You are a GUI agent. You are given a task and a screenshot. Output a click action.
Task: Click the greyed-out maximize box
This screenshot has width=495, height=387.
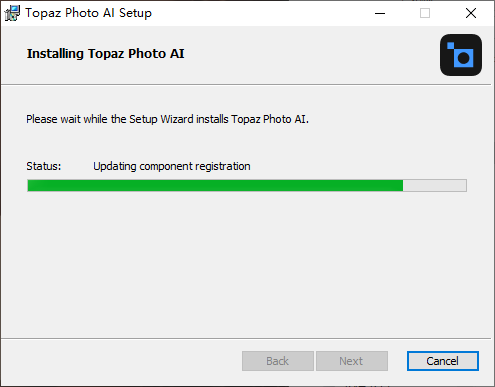pyautogui.click(x=425, y=13)
